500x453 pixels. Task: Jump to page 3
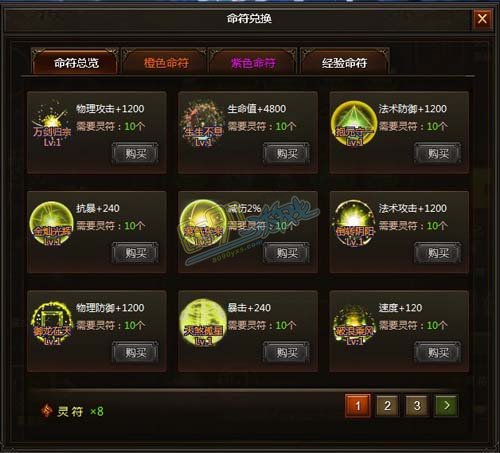[x=417, y=406]
